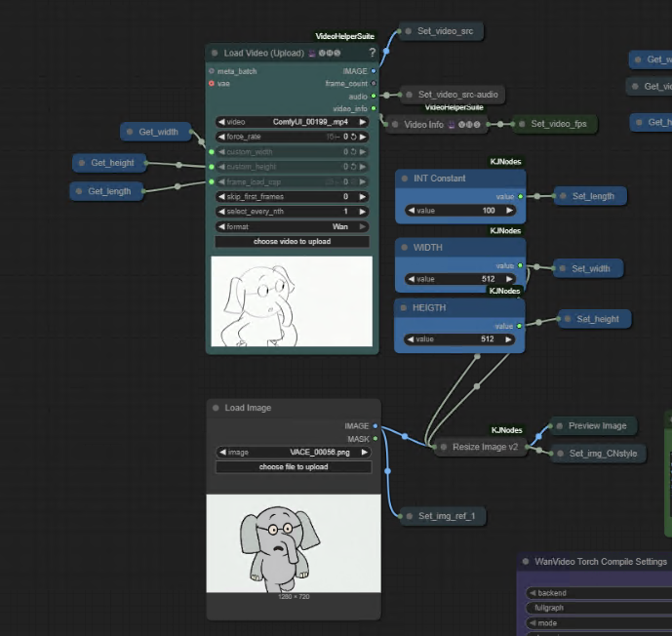Collapse the WIDTH node dot
Image resolution: width=672 pixels, height=636 pixels.
pos(404,248)
